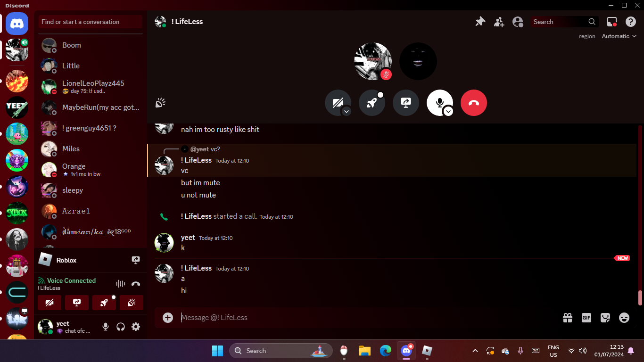
Task: Open DM with sleepy
Action: click(x=91, y=190)
